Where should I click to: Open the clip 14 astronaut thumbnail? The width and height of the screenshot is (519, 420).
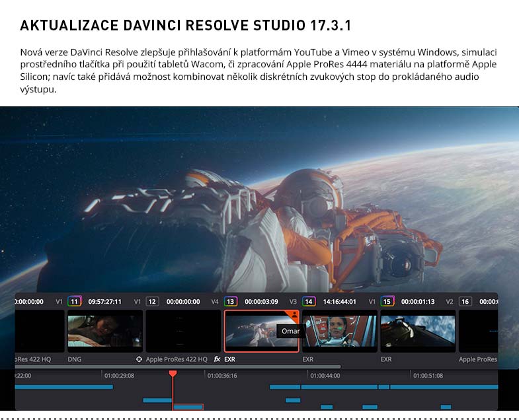340,331
